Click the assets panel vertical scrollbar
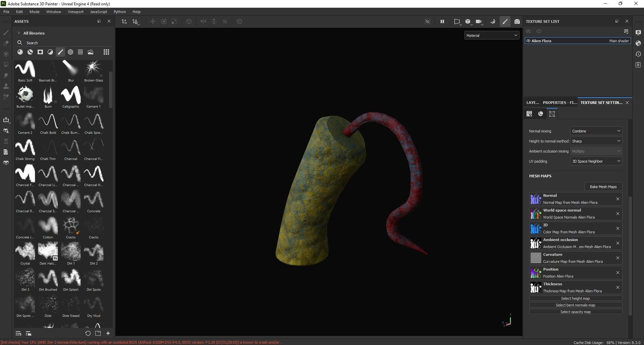 (x=111, y=90)
